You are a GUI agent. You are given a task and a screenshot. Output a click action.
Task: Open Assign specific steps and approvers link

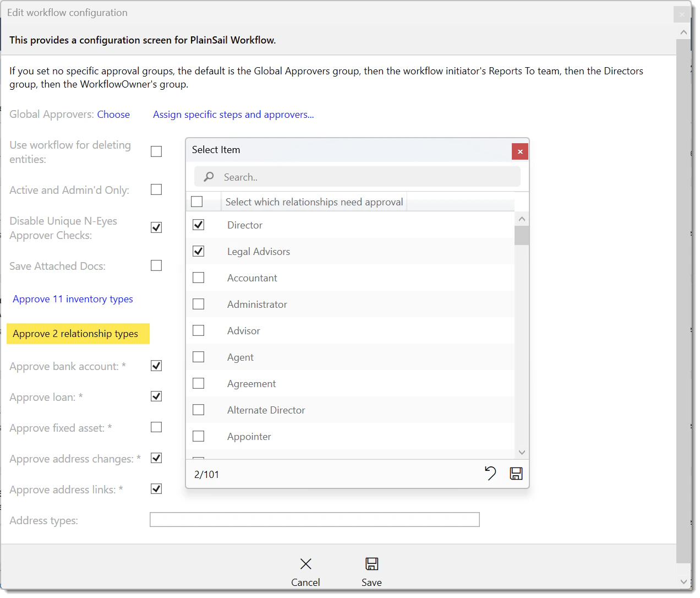233,115
